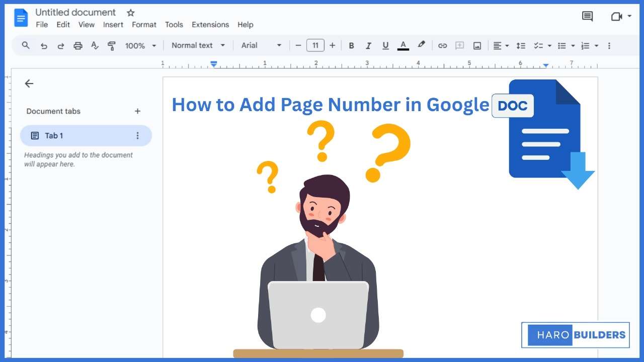644x362 pixels.
Task: Click the HARO BUILDERS logo
Action: [576, 335]
